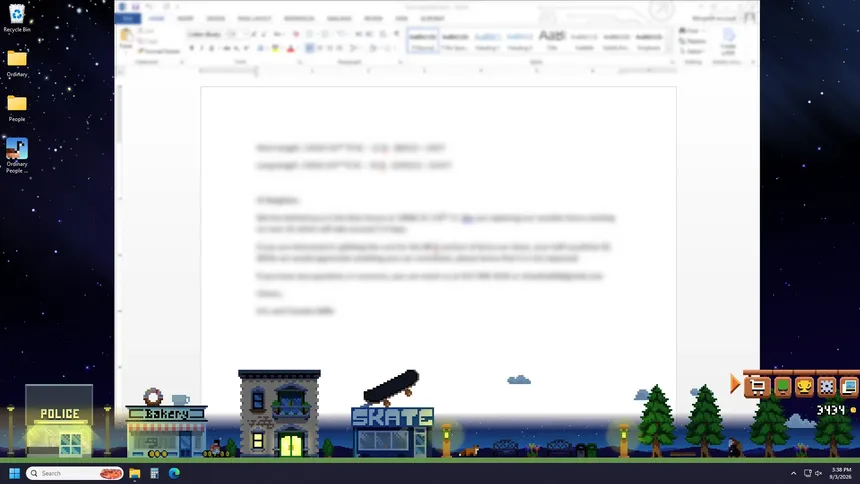The width and height of the screenshot is (860, 484).
Task: Open the Select dropdown in Editing group
Action: pos(692,51)
